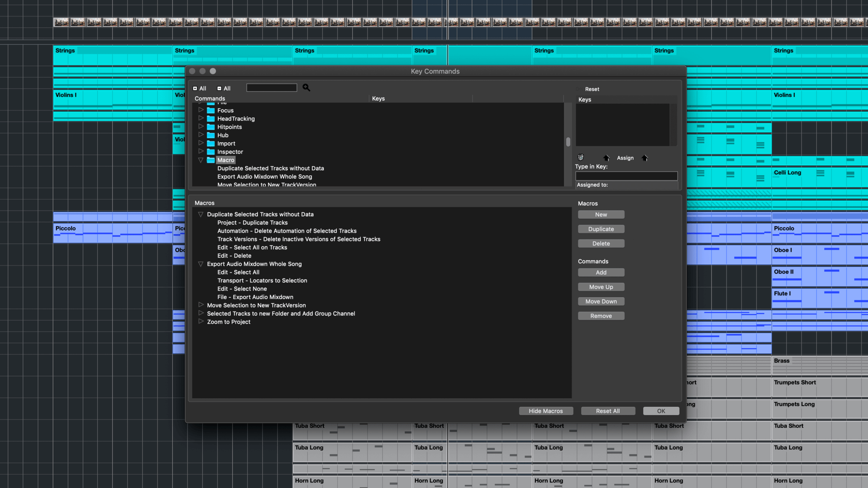This screenshot has width=868, height=488.
Task: Expand the Hitpoints command category
Action: tap(201, 126)
